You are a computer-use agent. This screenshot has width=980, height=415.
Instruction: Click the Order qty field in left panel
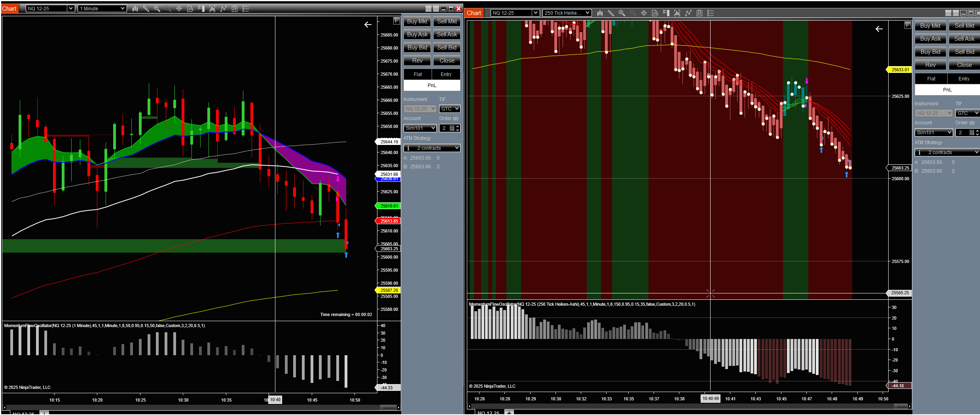[x=445, y=128]
